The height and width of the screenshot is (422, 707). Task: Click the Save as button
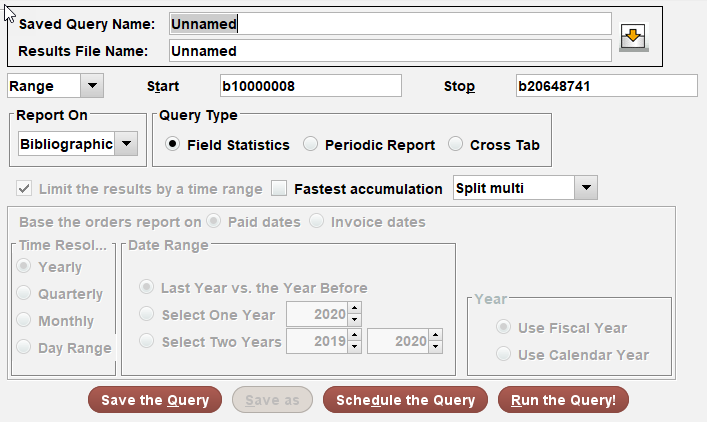272,400
